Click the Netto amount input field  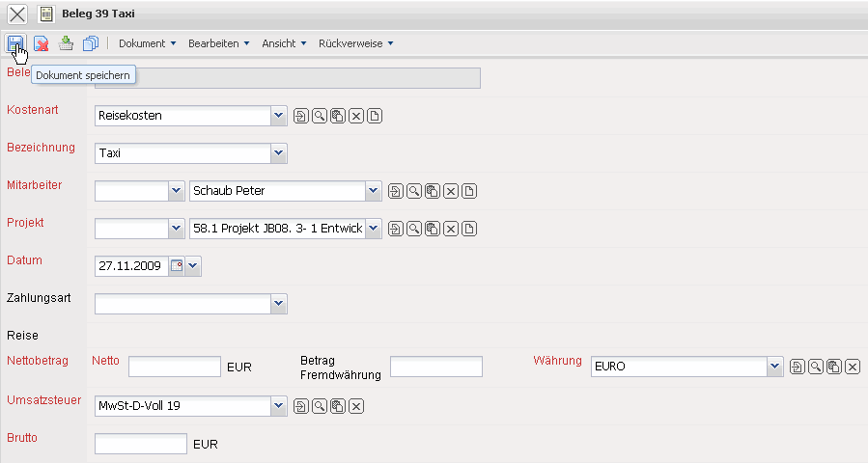pyautogui.click(x=175, y=367)
